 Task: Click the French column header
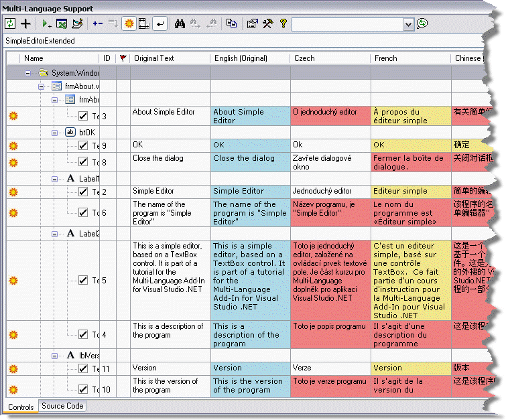[386, 58]
